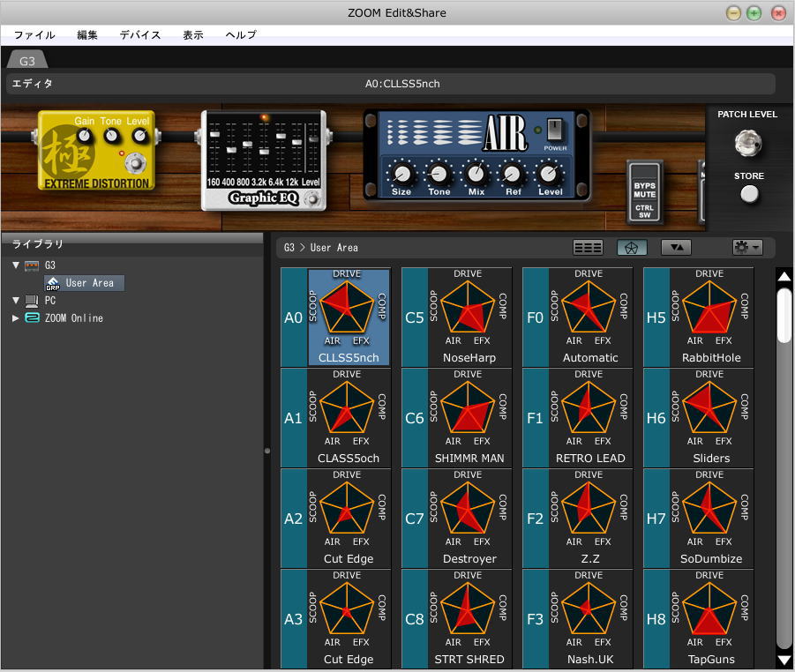Adjust the 160 Hz slider on Graphic EQ
The height and width of the screenshot is (672, 795).
point(214,134)
